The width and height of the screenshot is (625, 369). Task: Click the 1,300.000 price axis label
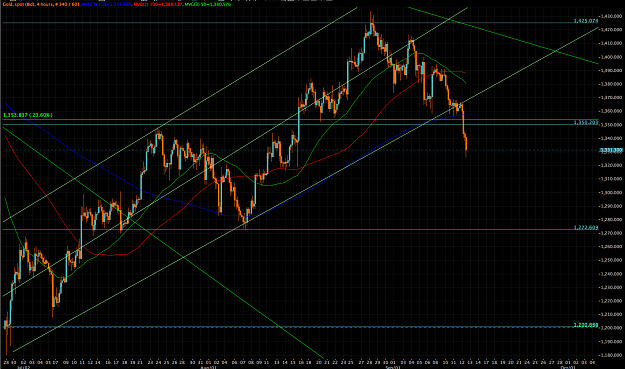pyautogui.click(x=612, y=192)
